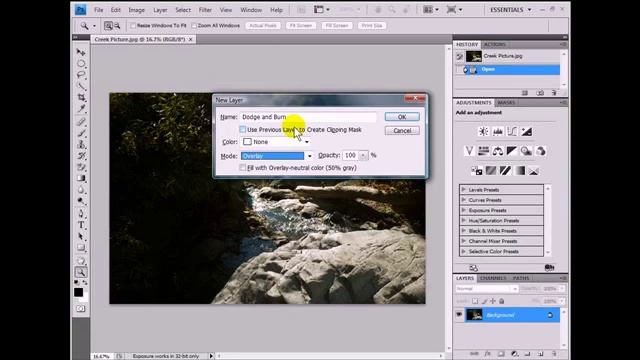Add a Vibrance adjustment
Image resolution: width=640 pixels, height=360 pixels.
[x=469, y=151]
